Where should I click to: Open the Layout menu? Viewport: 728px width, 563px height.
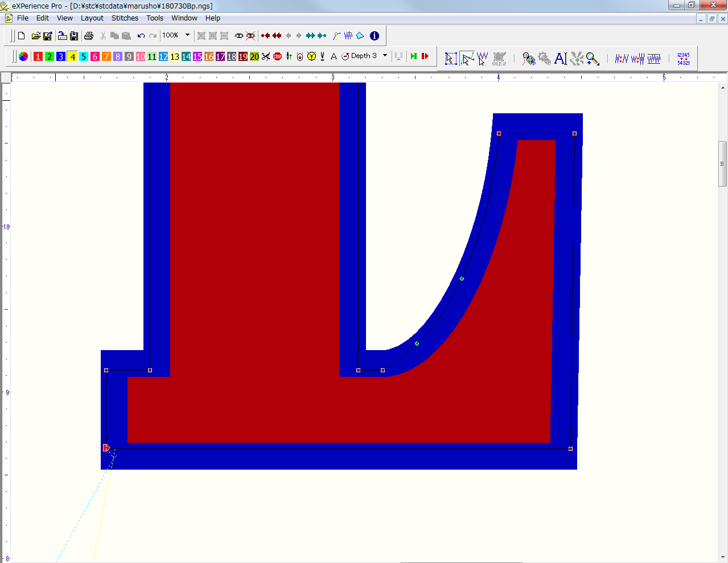click(x=92, y=18)
